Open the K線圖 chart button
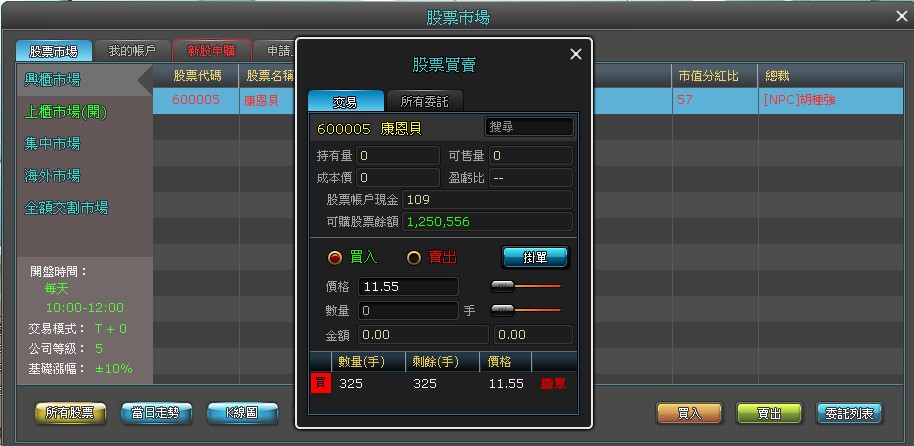The width and height of the screenshot is (914, 446). click(242, 412)
